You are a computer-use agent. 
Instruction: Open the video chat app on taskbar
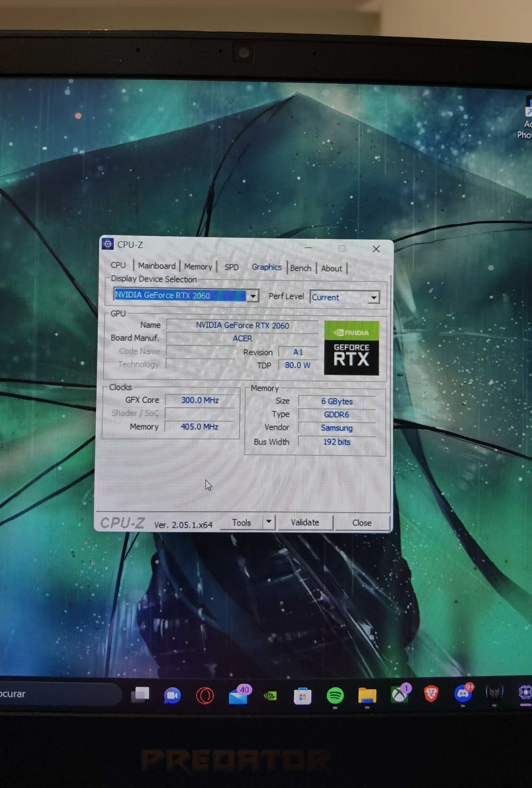(x=172, y=696)
